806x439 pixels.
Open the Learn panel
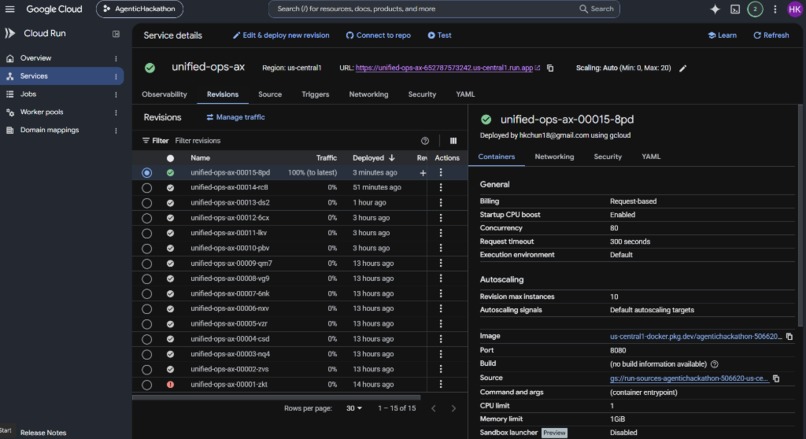[722, 35]
